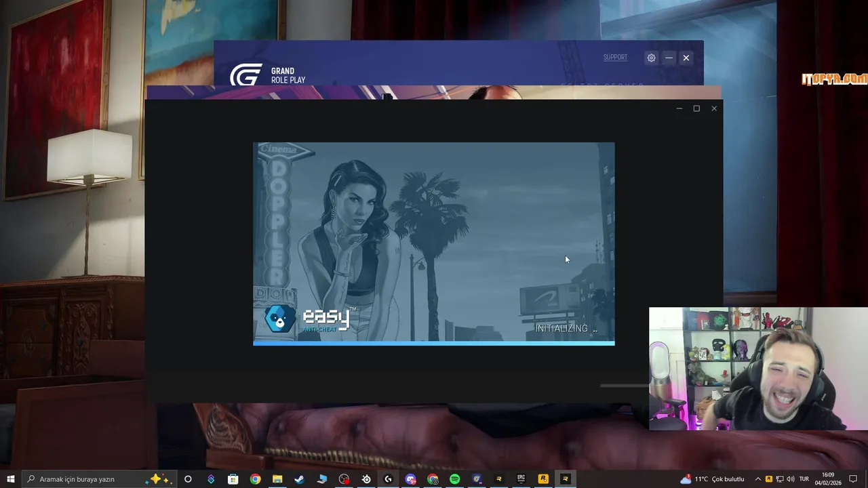
Task: Open the notification center icon
Action: pyautogui.click(x=853, y=479)
